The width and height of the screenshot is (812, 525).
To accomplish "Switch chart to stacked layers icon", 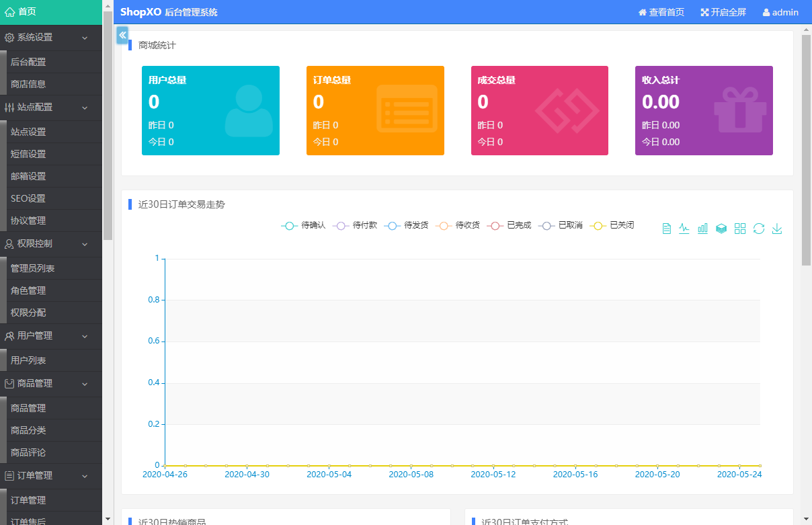I will tap(721, 229).
